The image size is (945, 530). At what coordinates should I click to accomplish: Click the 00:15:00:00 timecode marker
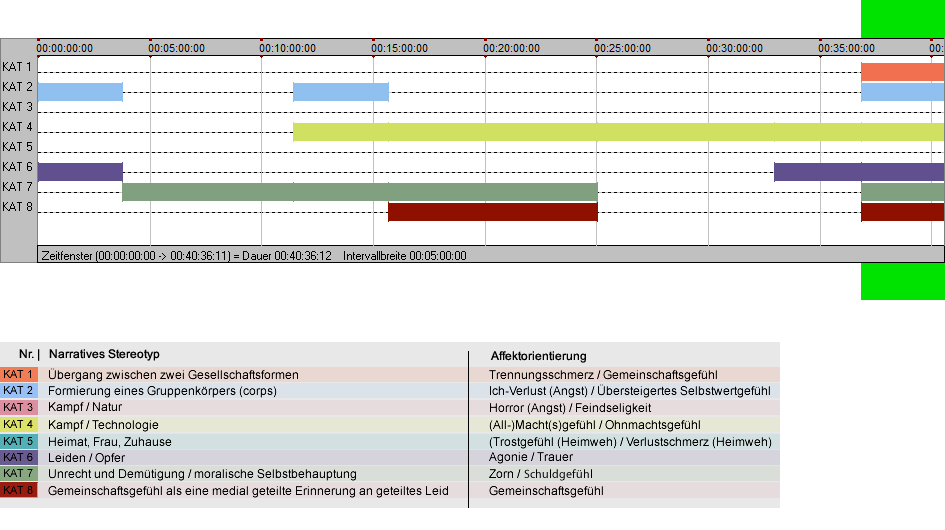point(399,48)
